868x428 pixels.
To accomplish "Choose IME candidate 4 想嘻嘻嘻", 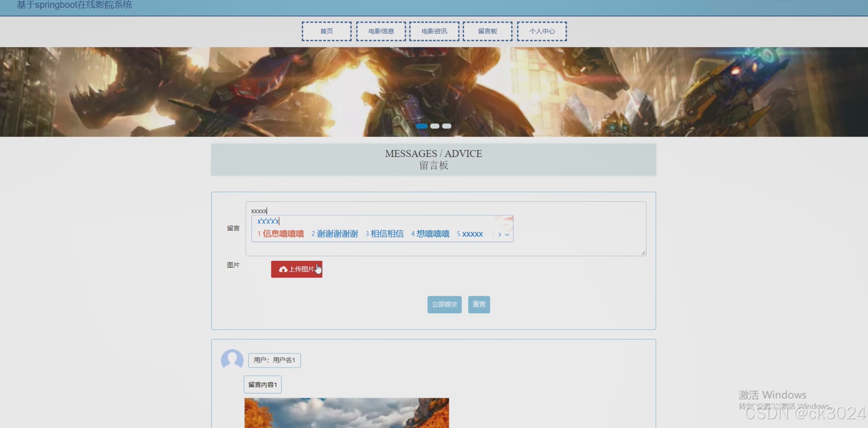I will [x=430, y=234].
